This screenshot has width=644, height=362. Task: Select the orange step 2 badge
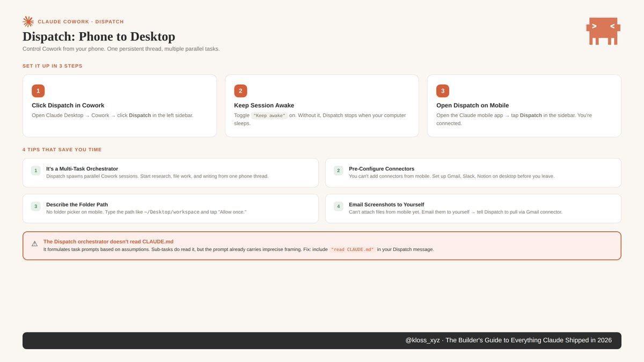240,91
